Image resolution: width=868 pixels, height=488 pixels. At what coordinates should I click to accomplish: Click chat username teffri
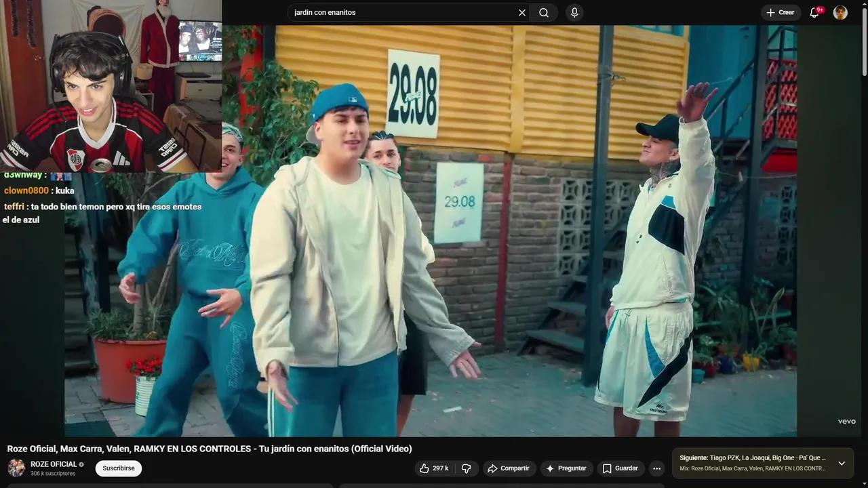[14, 207]
